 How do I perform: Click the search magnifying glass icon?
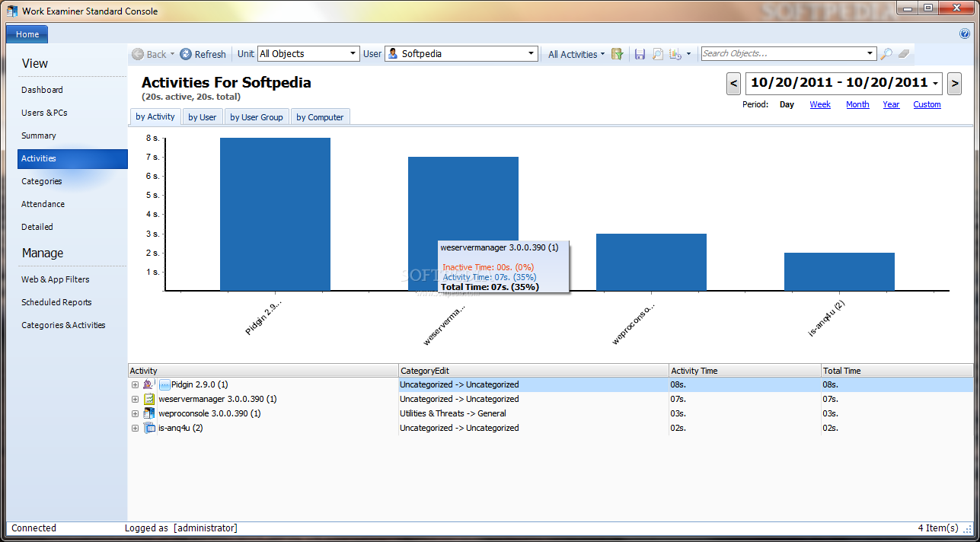[x=886, y=54]
